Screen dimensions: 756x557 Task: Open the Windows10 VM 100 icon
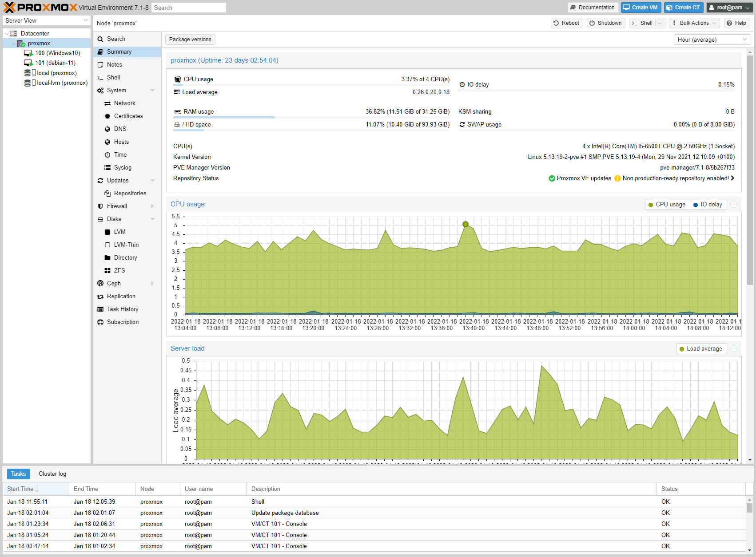28,53
